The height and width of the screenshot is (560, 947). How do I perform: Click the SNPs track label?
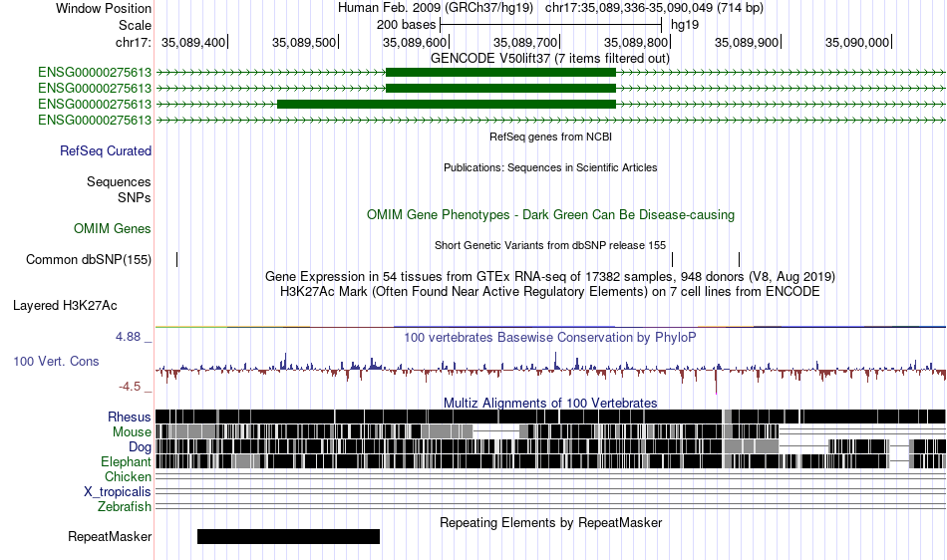135,198
